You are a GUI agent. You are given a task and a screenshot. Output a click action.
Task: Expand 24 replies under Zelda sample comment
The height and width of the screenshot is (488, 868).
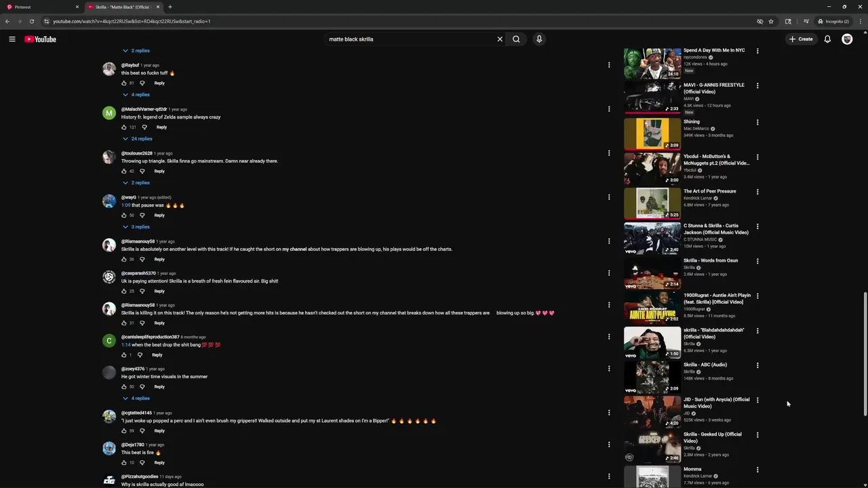click(x=137, y=139)
